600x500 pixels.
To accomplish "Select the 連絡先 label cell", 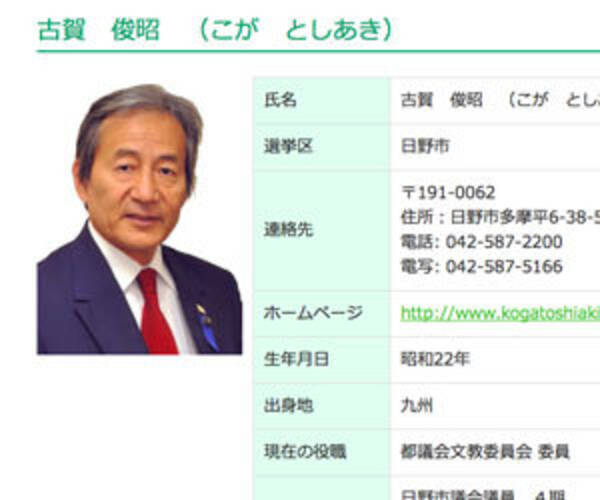I will coord(321,230).
